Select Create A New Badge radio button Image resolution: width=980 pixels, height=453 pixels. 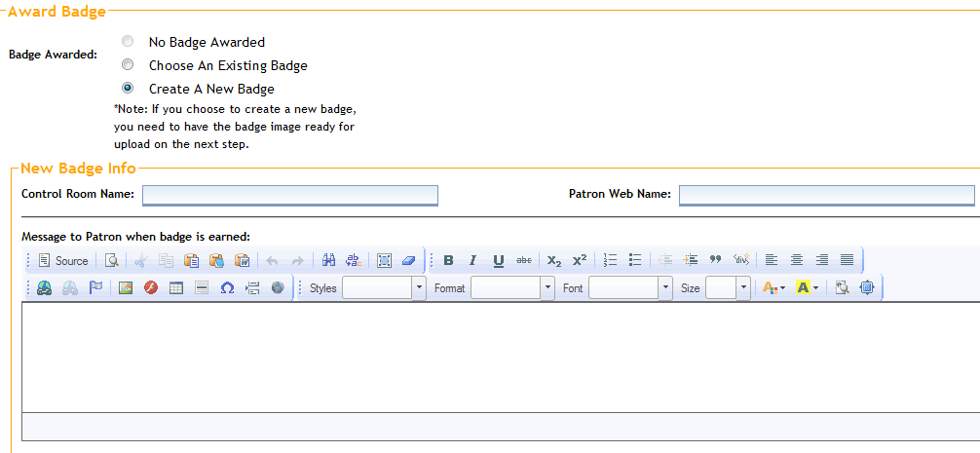(128, 88)
